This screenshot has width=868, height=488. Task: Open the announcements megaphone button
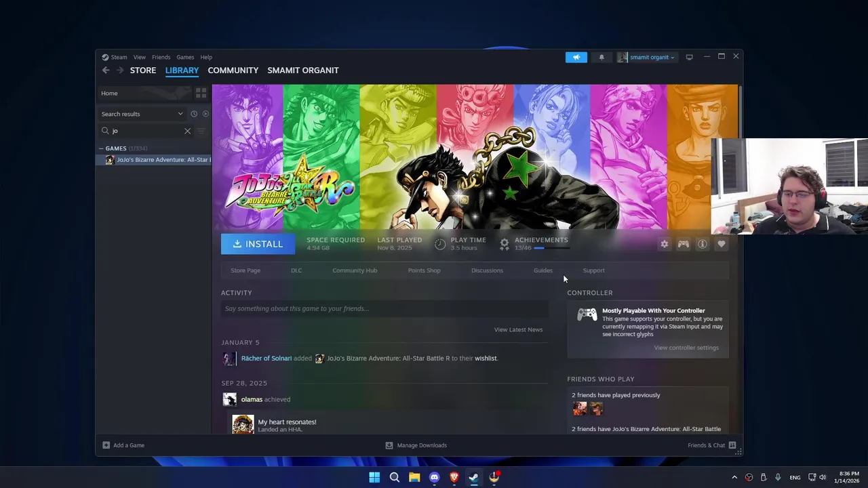576,57
